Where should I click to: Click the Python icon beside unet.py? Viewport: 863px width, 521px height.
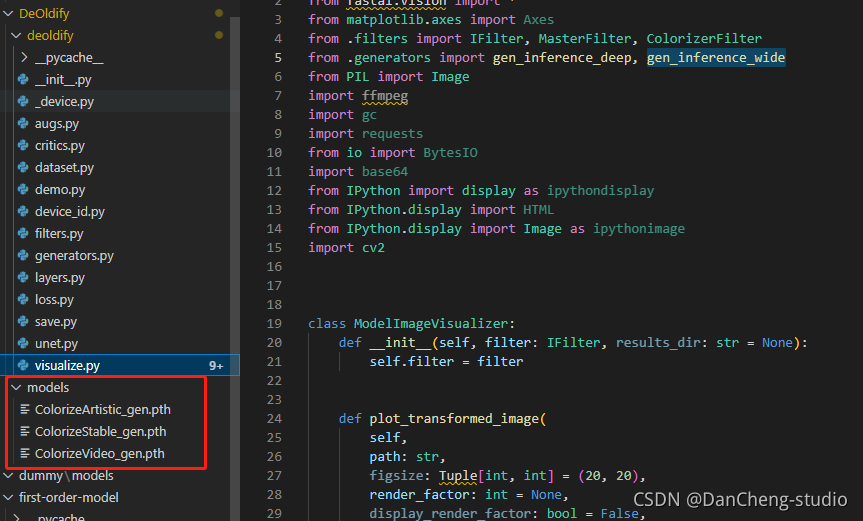click(23, 343)
